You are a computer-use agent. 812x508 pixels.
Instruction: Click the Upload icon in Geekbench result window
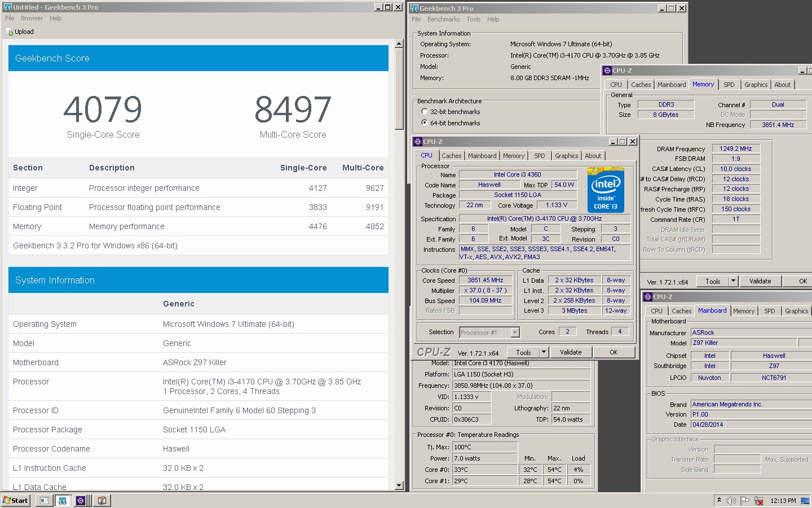click(9, 32)
